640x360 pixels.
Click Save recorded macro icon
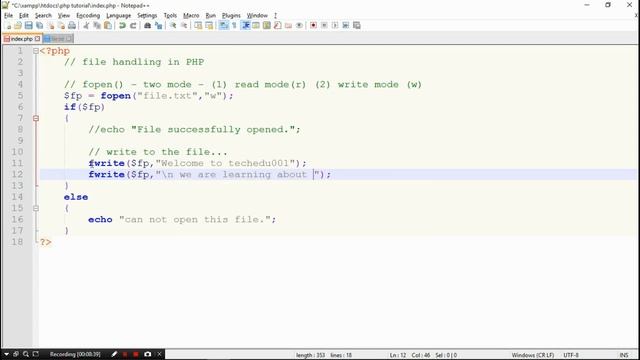[x=357, y=26]
